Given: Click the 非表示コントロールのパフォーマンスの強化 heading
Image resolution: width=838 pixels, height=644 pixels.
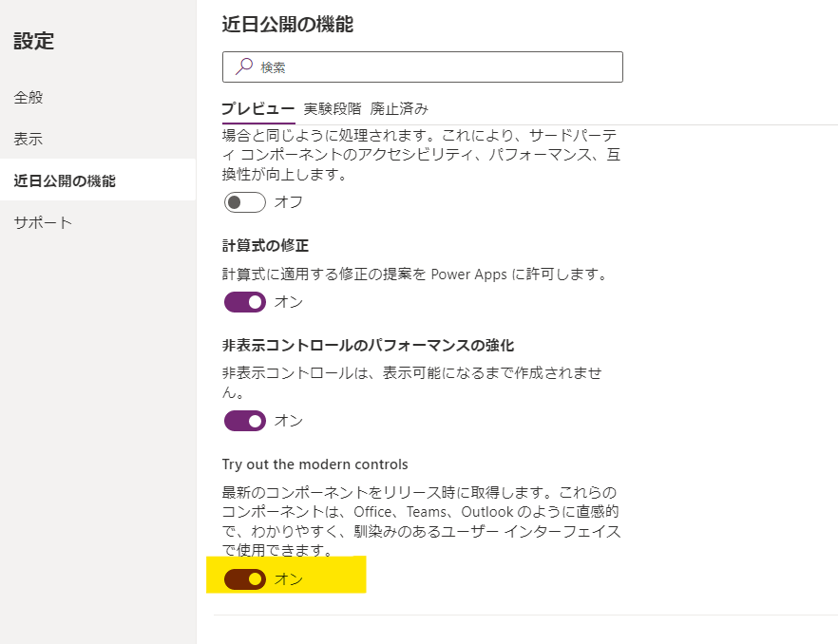Looking at the screenshot, I should pyautogui.click(x=368, y=345).
